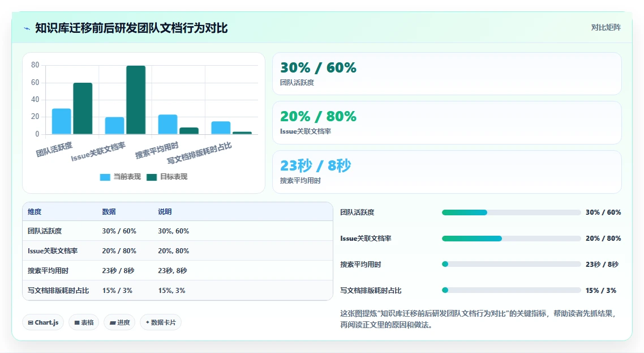Click the table data value 15% / 3%

click(117, 291)
